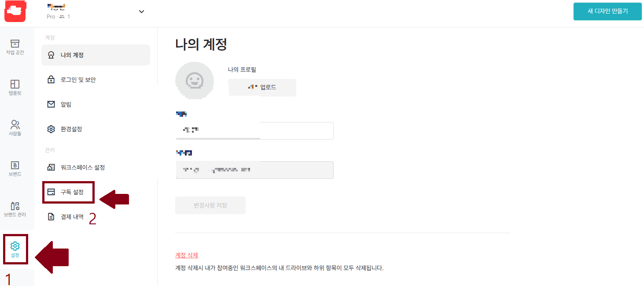This screenshot has width=644, height=286.
Task: Select 구독 설정 subscription settings
Action: pos(68,192)
